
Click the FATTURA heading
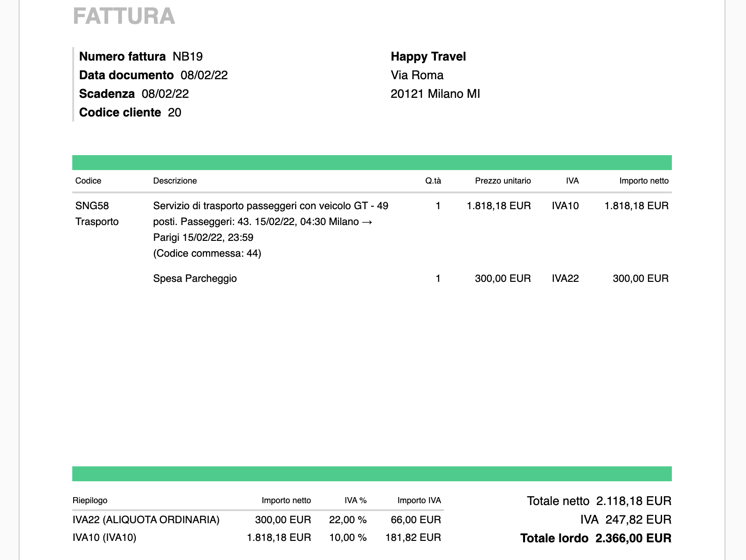pos(124,16)
